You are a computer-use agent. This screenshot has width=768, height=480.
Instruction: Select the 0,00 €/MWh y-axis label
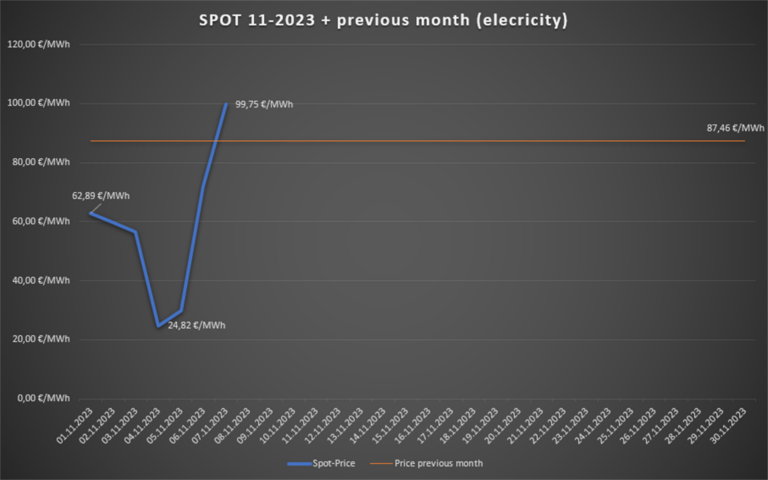click(43, 398)
